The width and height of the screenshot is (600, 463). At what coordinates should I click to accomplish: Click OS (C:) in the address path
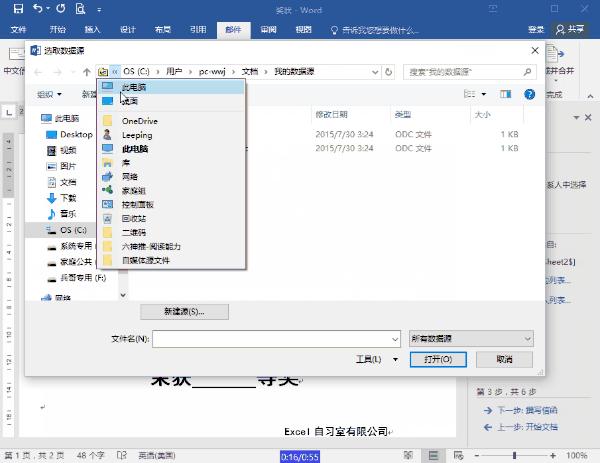point(136,72)
